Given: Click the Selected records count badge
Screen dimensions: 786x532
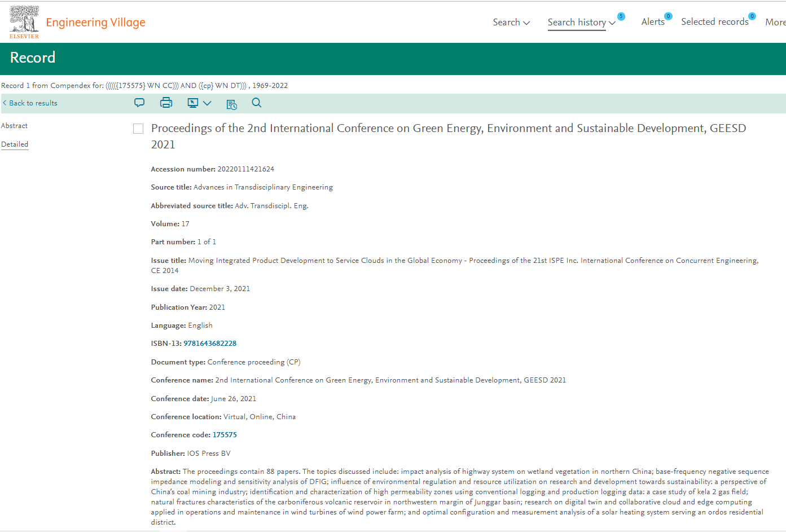Looking at the screenshot, I should [x=752, y=16].
